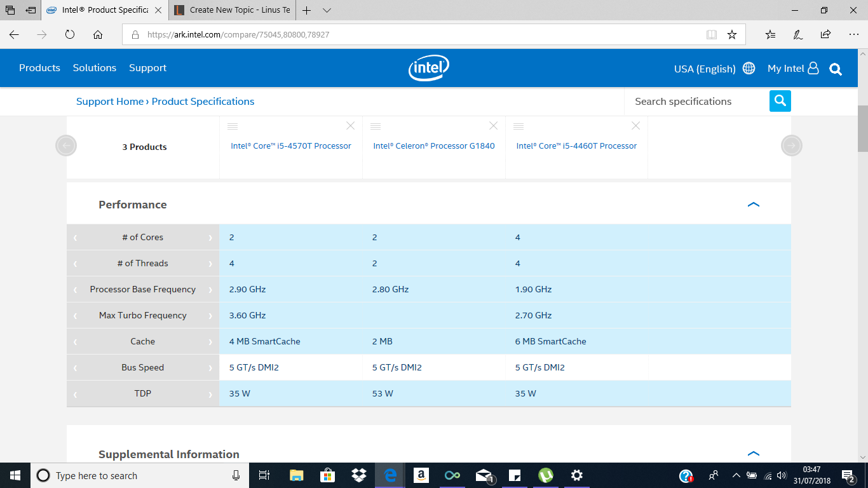
Task: Click the drag handle above i5-4460T column
Action: pyautogui.click(x=519, y=126)
